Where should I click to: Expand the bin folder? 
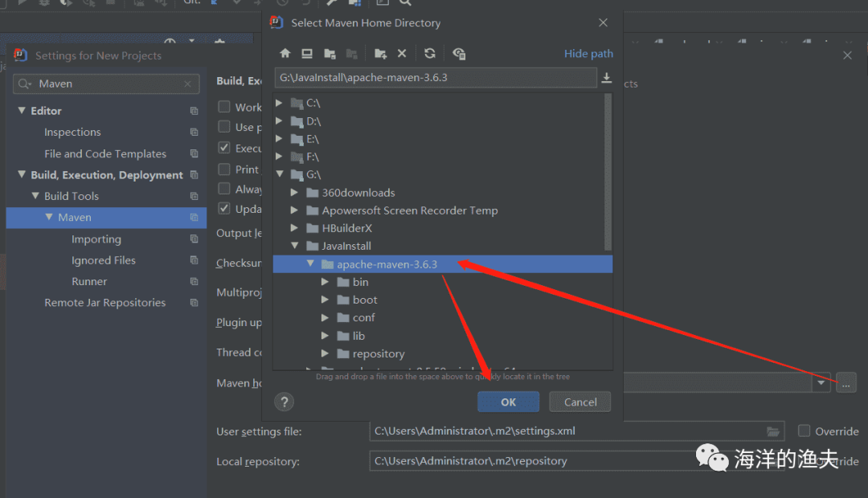tap(325, 282)
